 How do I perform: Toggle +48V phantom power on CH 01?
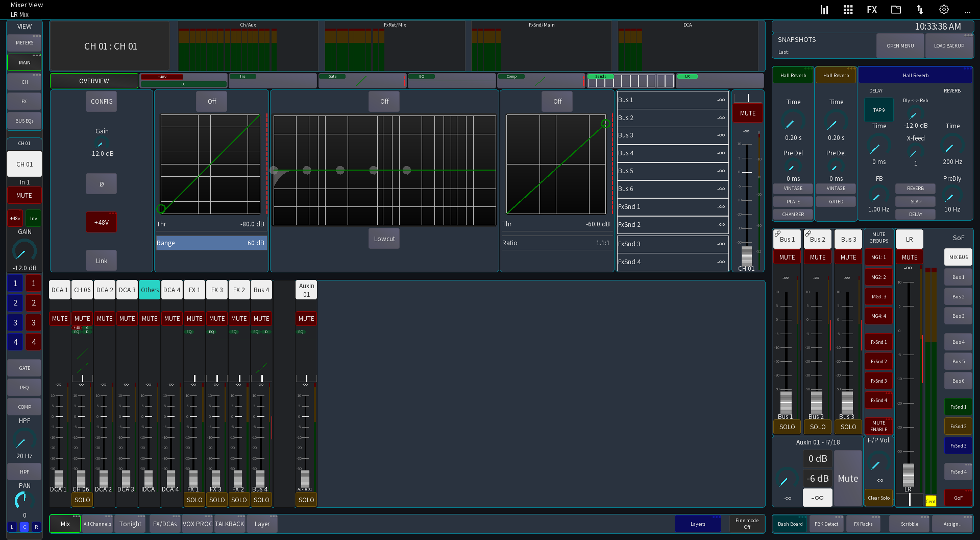click(101, 222)
